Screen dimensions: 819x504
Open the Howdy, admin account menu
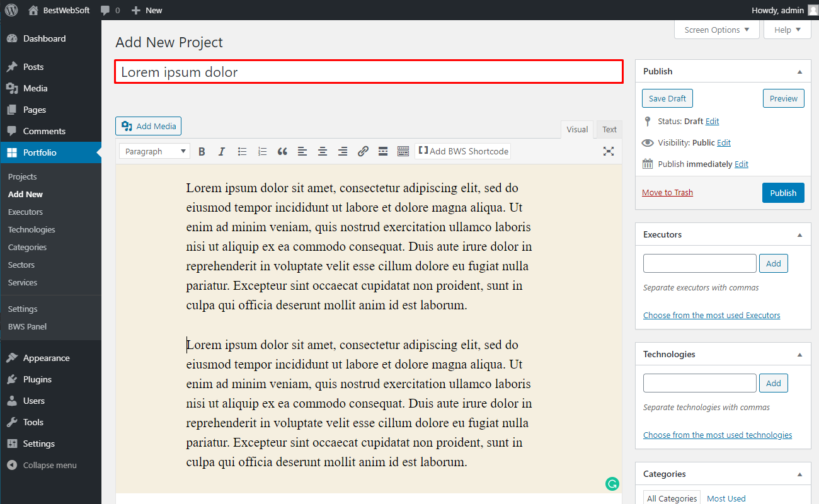click(784, 10)
